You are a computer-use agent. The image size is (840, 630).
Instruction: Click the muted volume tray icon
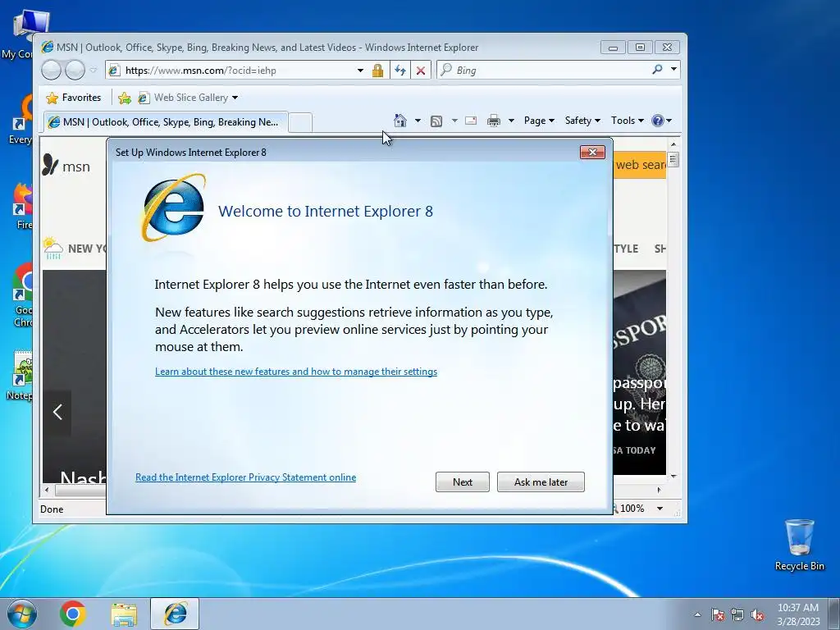pos(757,614)
